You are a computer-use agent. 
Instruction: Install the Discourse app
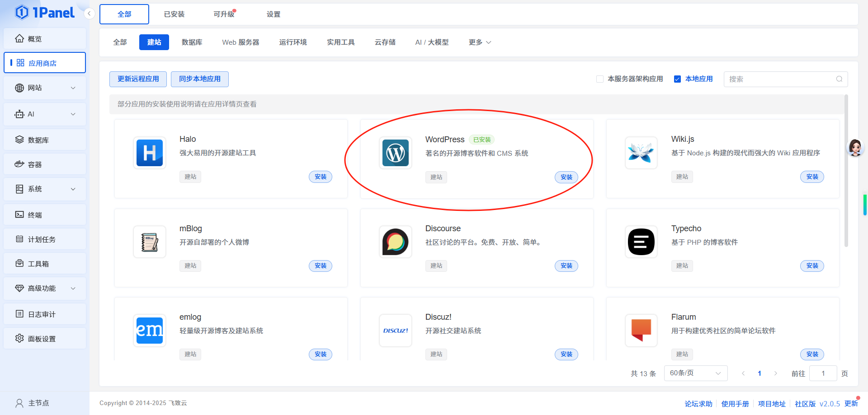566,266
